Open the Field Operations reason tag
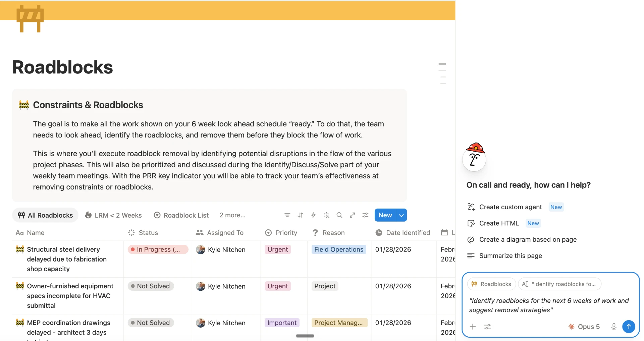Screen dimensions: 644x341 point(339,249)
